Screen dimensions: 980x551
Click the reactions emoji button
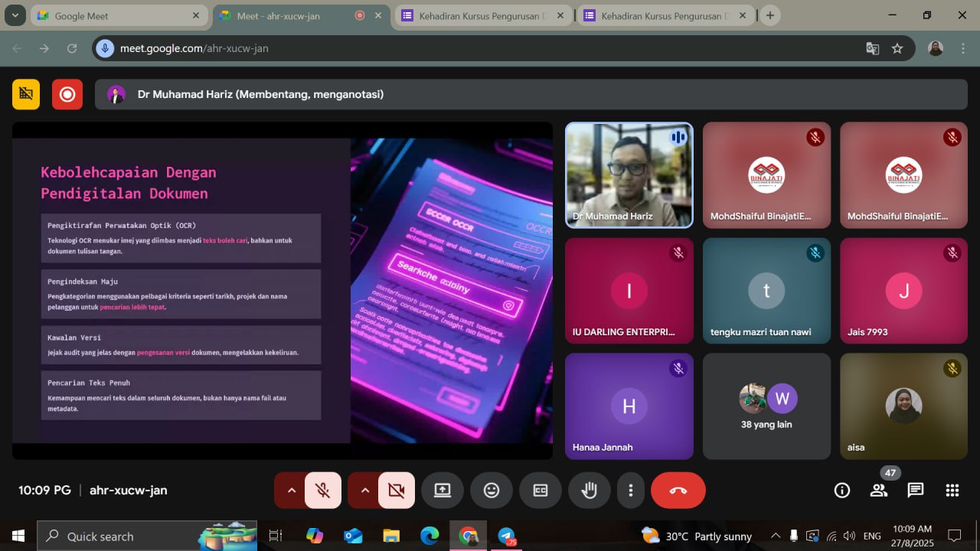(492, 491)
